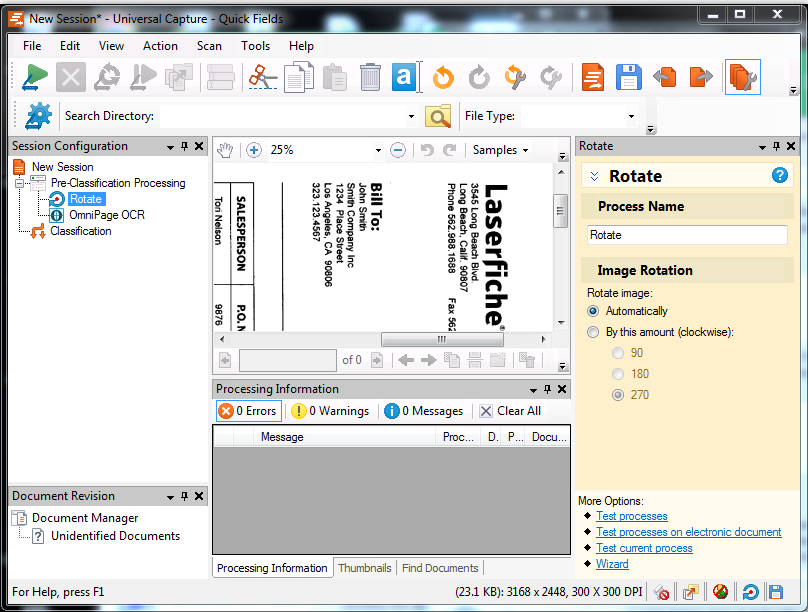
Task: Open the Session Configuration pane options arrow
Action: 170,147
